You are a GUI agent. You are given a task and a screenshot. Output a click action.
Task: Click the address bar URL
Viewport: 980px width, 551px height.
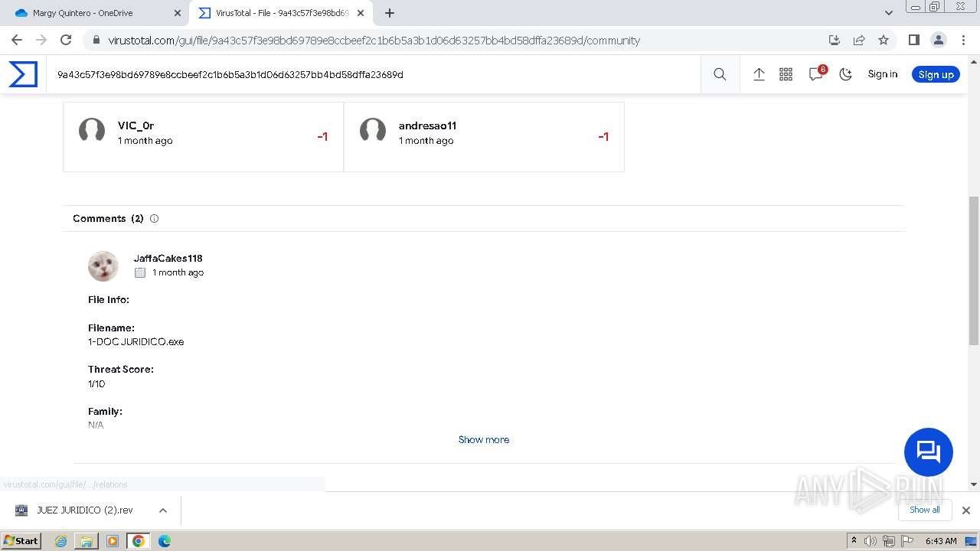tap(374, 41)
